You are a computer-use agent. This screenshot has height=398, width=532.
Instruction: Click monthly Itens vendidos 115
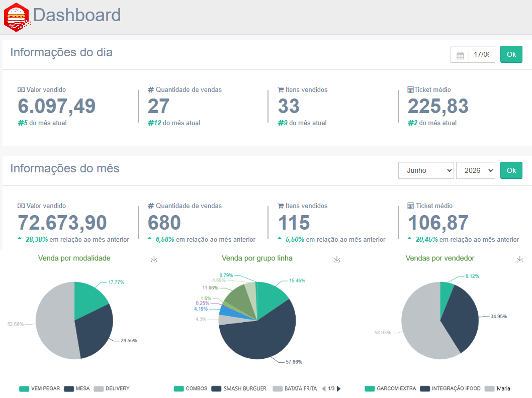coord(294,223)
